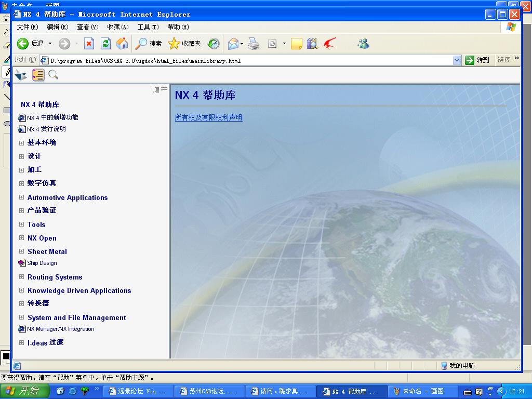Expand the Sheet Metal tree node
This screenshot has width=532, height=399.
click(x=21, y=251)
